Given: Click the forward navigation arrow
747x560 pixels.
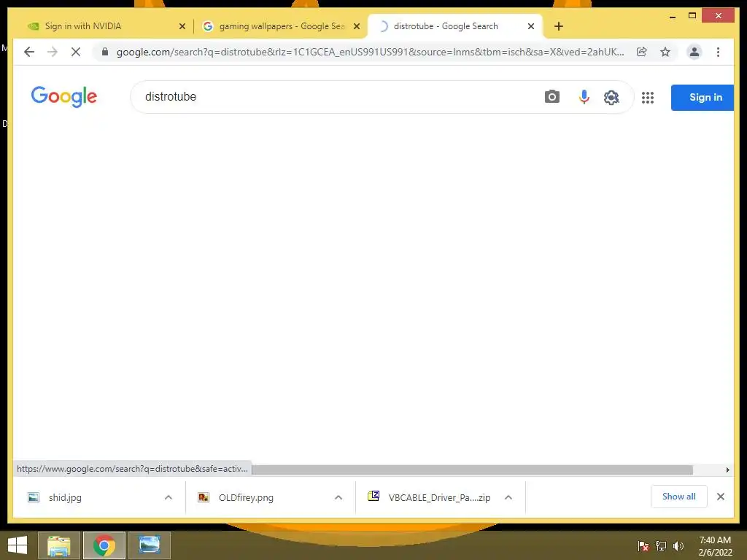Looking at the screenshot, I should [x=53, y=52].
